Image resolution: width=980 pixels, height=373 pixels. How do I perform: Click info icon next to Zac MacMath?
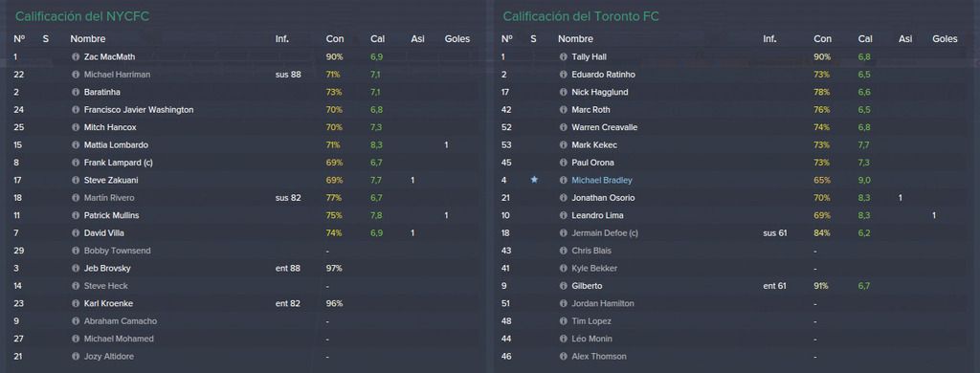(76, 56)
